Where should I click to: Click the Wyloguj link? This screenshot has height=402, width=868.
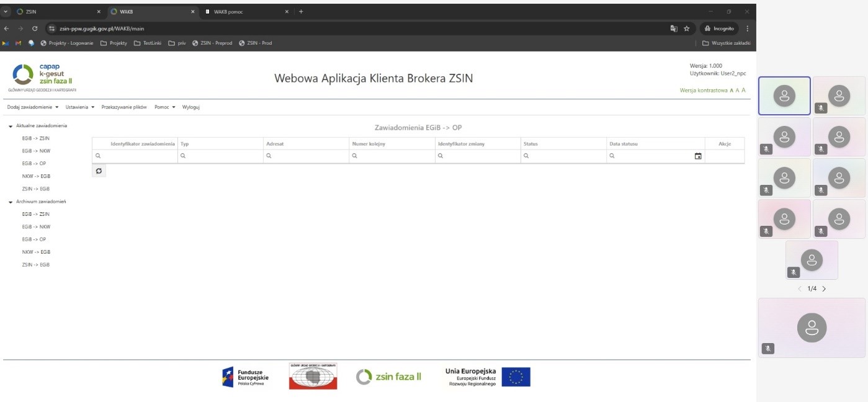tap(190, 107)
